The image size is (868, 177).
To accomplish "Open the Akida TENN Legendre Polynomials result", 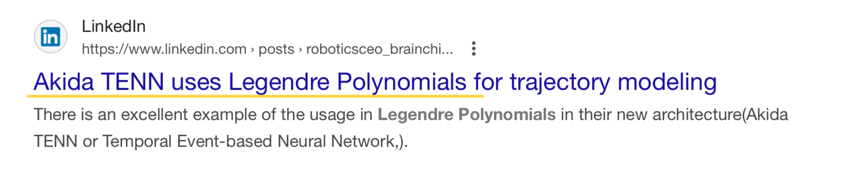I will point(374,82).
